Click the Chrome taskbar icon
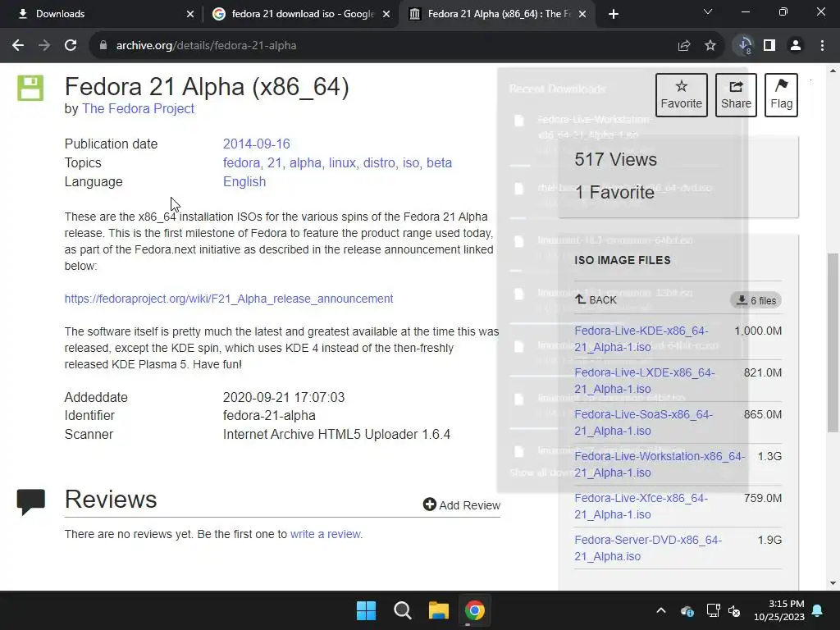Viewport: 840px width, 630px height. 475,610
